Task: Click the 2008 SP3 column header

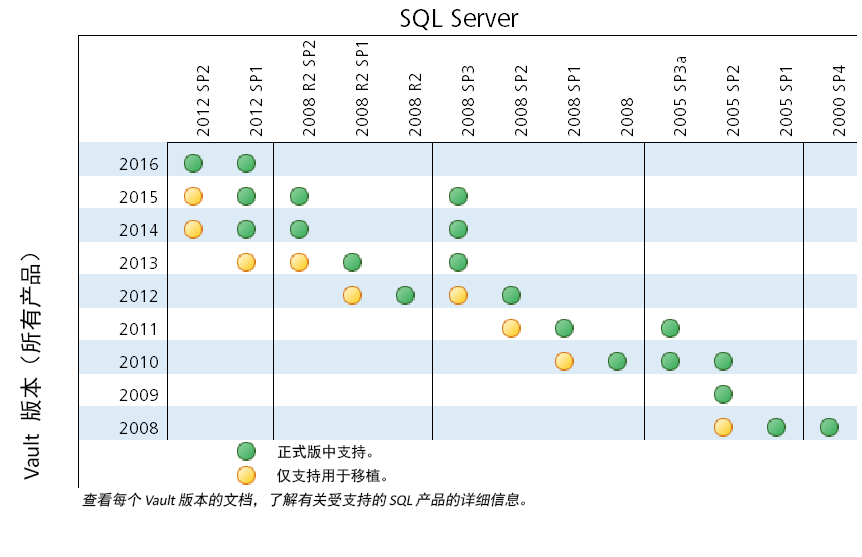Action: (x=468, y=101)
